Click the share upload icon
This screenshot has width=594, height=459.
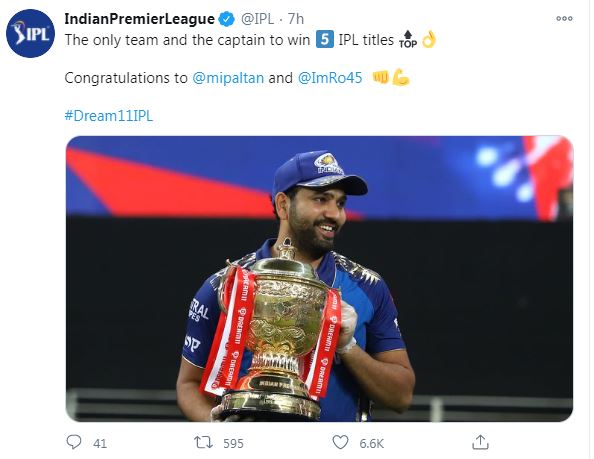(x=480, y=442)
